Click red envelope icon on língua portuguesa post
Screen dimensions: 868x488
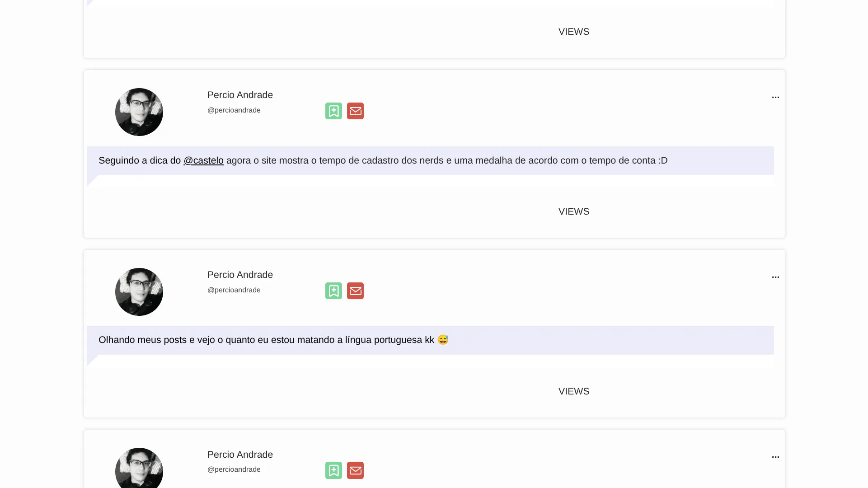pyautogui.click(x=355, y=291)
